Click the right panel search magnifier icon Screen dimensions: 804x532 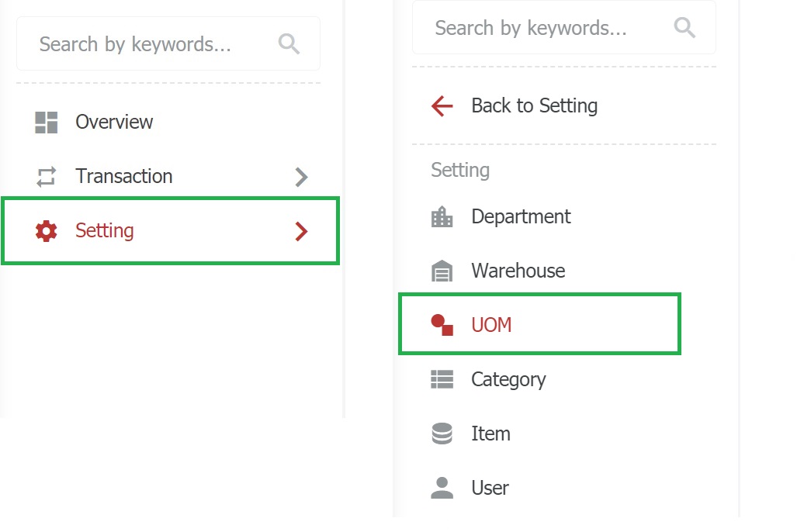(x=684, y=29)
